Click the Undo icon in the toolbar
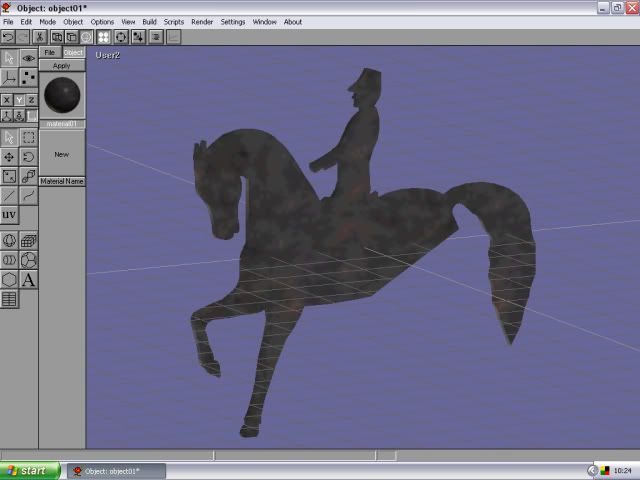The width and height of the screenshot is (640, 480). click(9, 37)
